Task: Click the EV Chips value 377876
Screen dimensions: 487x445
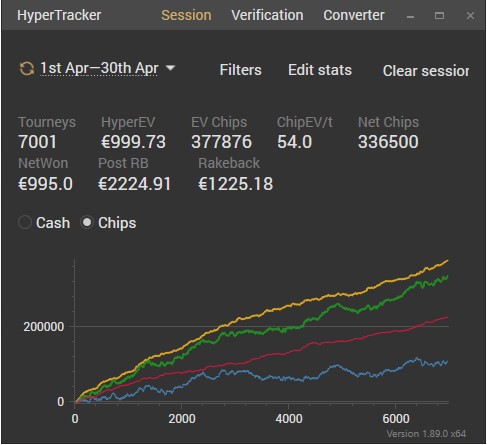Action: coord(221,142)
